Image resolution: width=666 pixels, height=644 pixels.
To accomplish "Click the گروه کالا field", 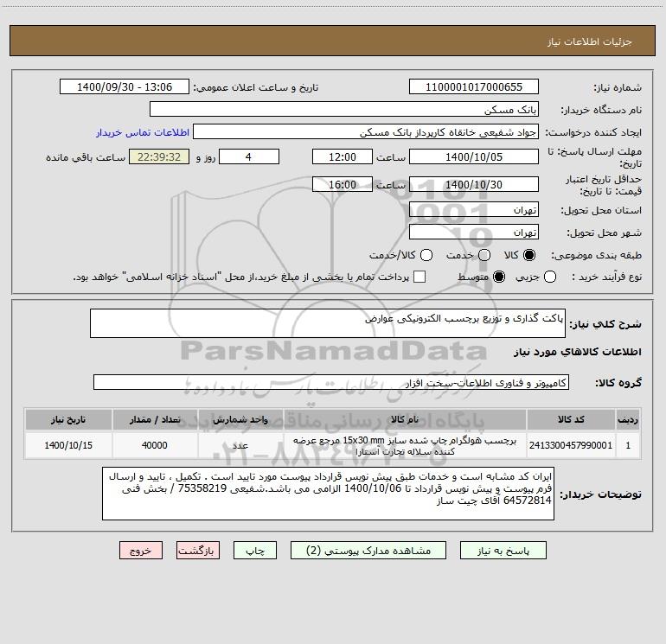I will (331, 382).
